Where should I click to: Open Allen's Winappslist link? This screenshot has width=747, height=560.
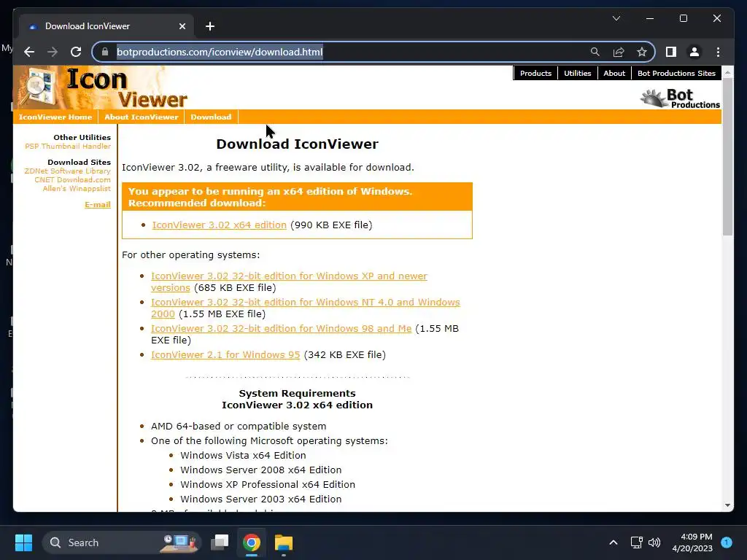tap(77, 189)
